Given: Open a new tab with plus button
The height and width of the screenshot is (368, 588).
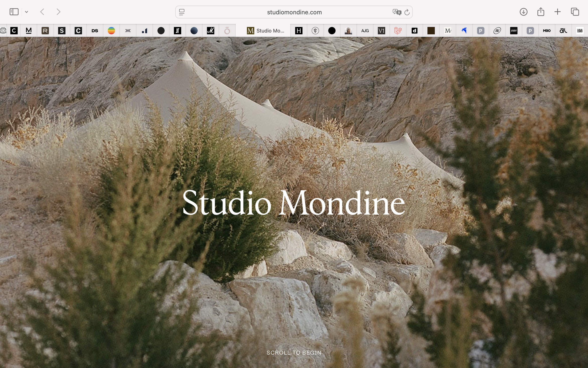Looking at the screenshot, I should pyautogui.click(x=557, y=12).
